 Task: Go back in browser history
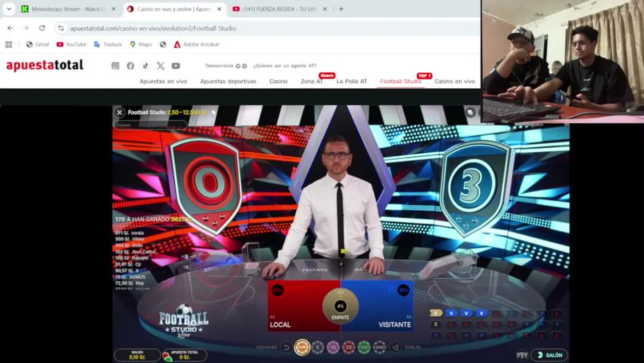[10, 28]
